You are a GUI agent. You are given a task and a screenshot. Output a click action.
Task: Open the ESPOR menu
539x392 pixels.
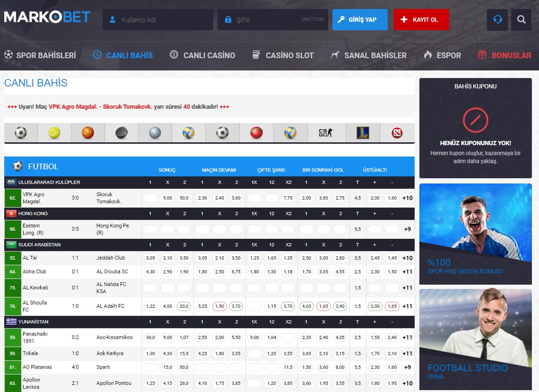coord(443,55)
